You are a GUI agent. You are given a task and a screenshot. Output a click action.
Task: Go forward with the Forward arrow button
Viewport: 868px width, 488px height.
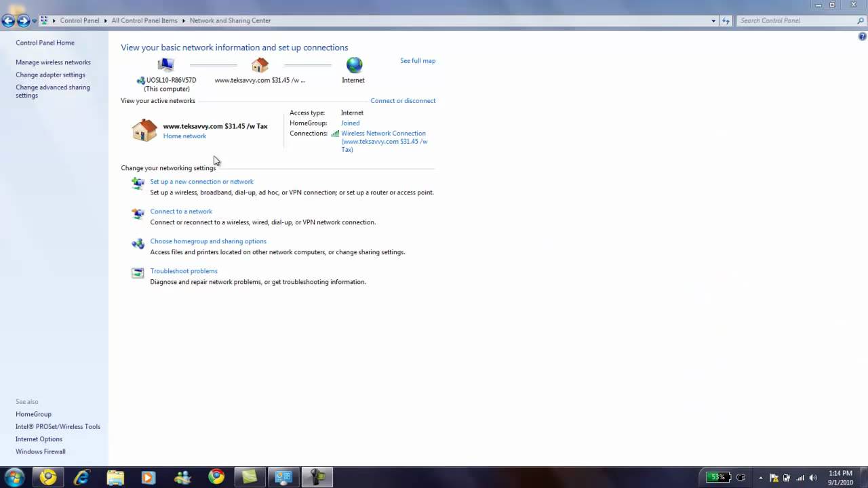[23, 21]
